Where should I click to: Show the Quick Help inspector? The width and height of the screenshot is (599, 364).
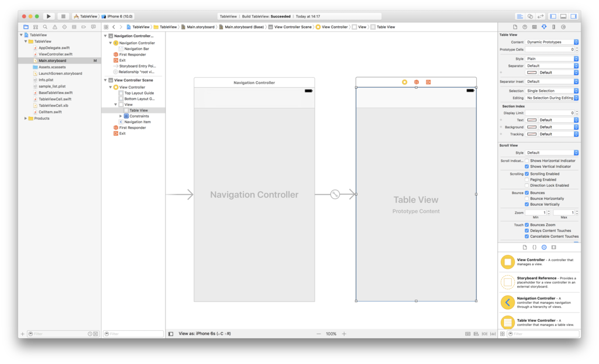(x=525, y=27)
